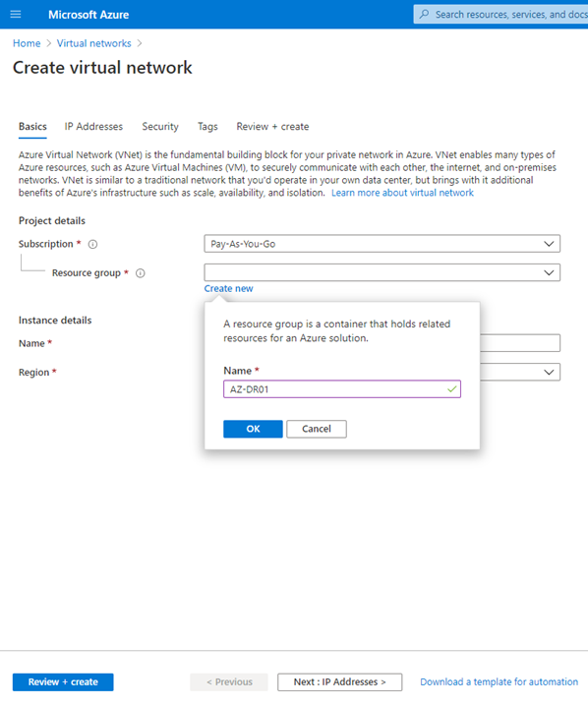The image size is (588, 706).
Task: Confirm resource group name with OK
Action: (253, 429)
